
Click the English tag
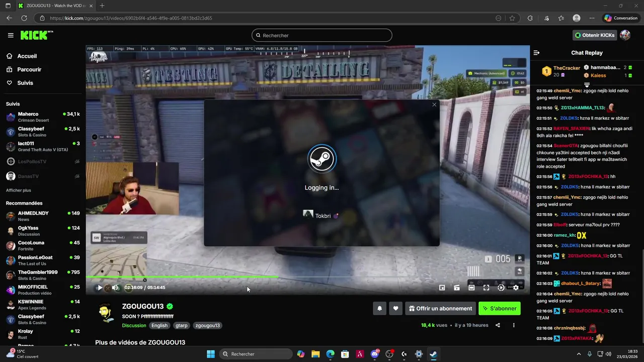159,325
